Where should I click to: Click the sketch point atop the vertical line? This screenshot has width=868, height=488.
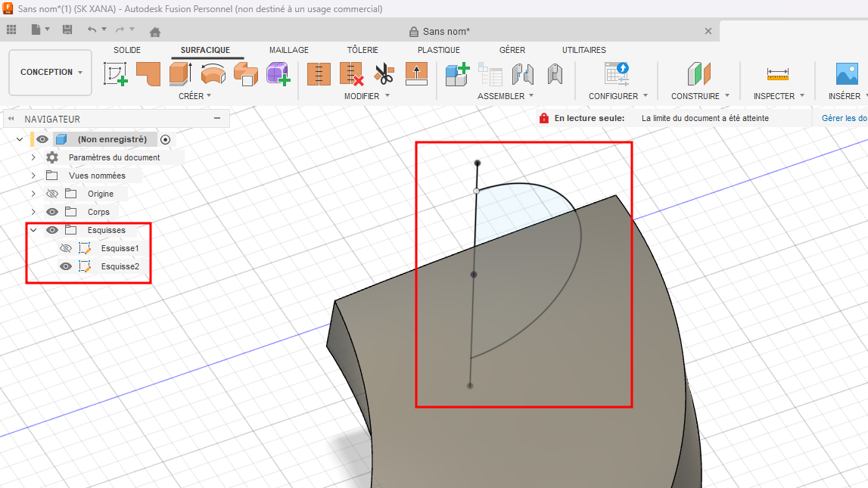[x=478, y=163]
